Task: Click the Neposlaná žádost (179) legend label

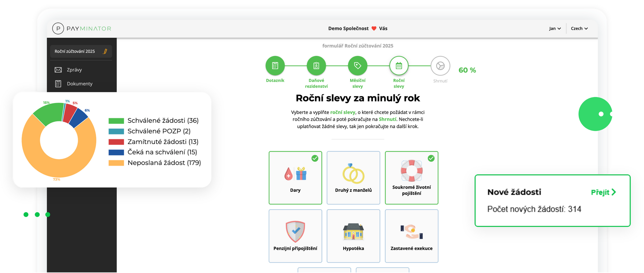Action: click(x=164, y=163)
